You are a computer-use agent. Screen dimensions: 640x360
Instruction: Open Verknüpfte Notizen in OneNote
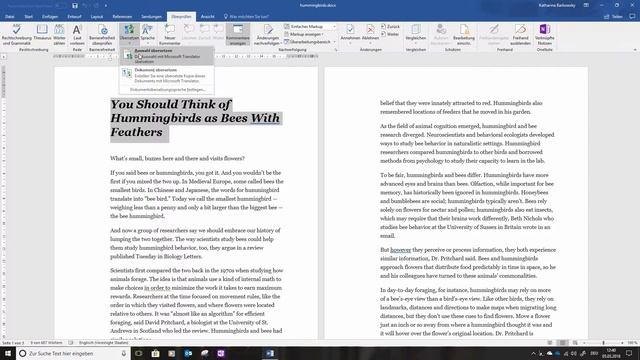click(x=544, y=34)
